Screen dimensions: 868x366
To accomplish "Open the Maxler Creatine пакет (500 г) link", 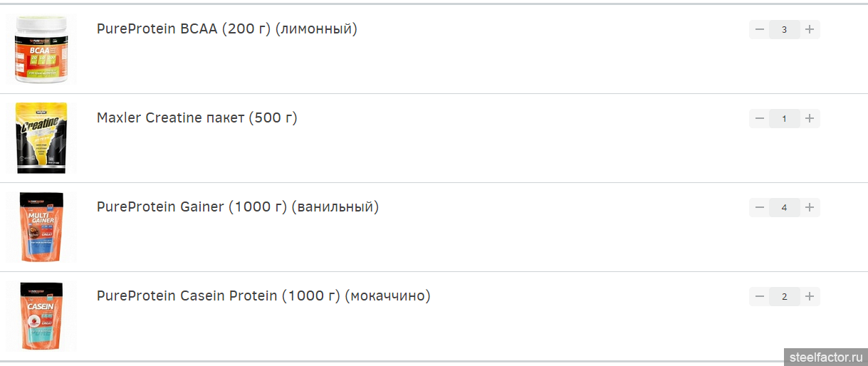I will point(197,118).
